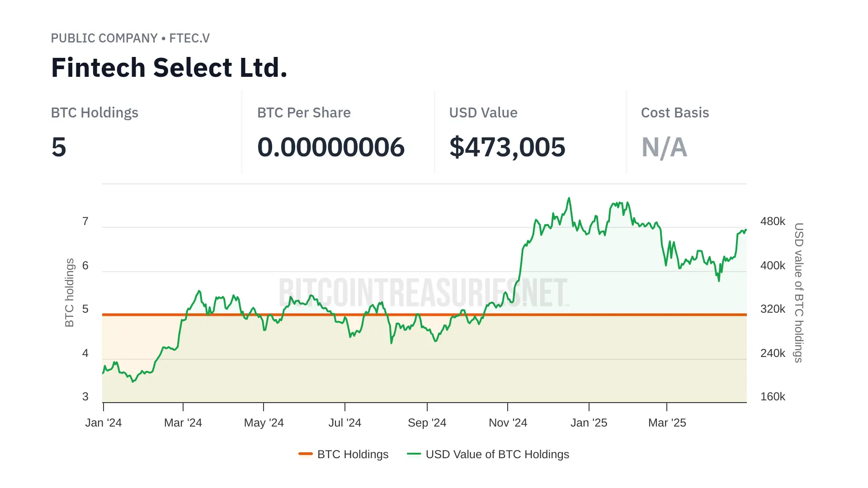Click the Nov '24 axis tick label
This screenshot has height=488, width=868.
click(508, 422)
